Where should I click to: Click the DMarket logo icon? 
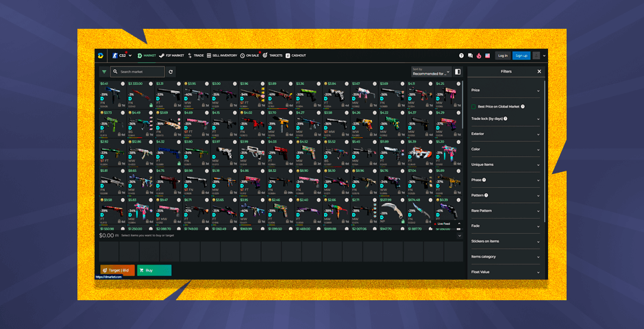(x=100, y=56)
